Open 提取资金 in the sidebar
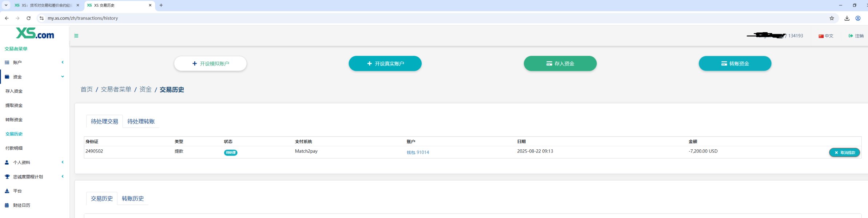 tap(14, 105)
